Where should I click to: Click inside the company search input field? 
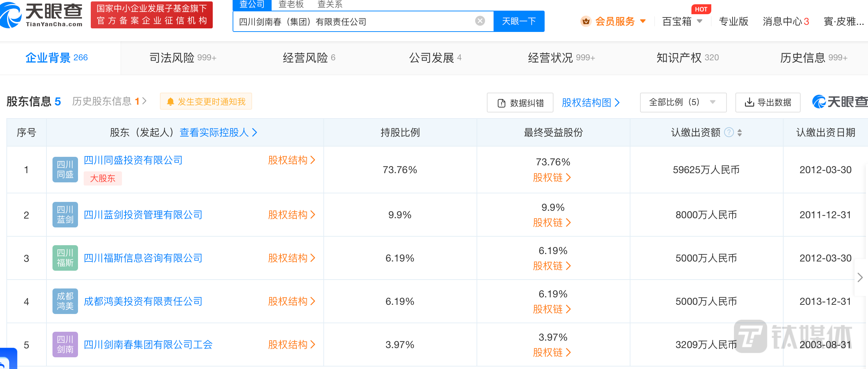355,21
